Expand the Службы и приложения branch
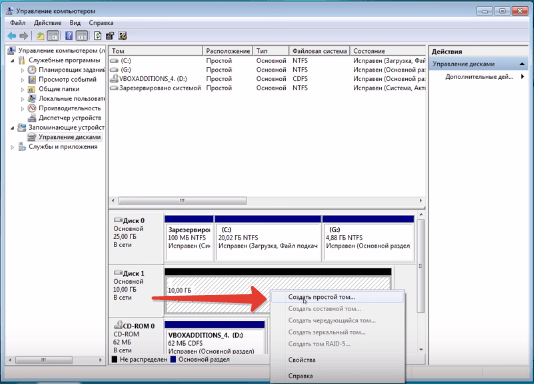 (x=13, y=147)
